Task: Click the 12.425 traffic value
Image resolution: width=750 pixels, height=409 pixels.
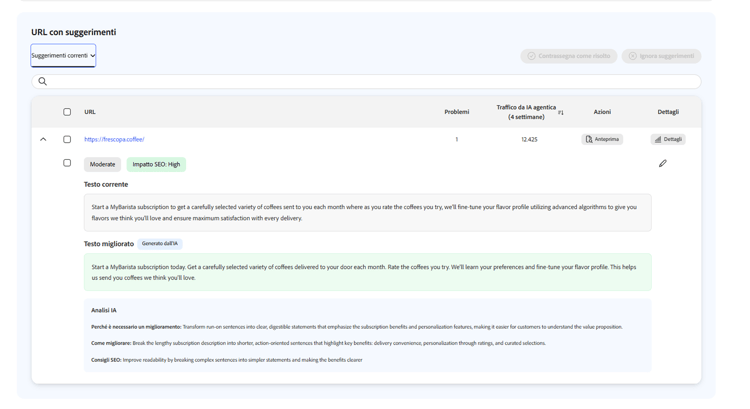Action: [529, 140]
